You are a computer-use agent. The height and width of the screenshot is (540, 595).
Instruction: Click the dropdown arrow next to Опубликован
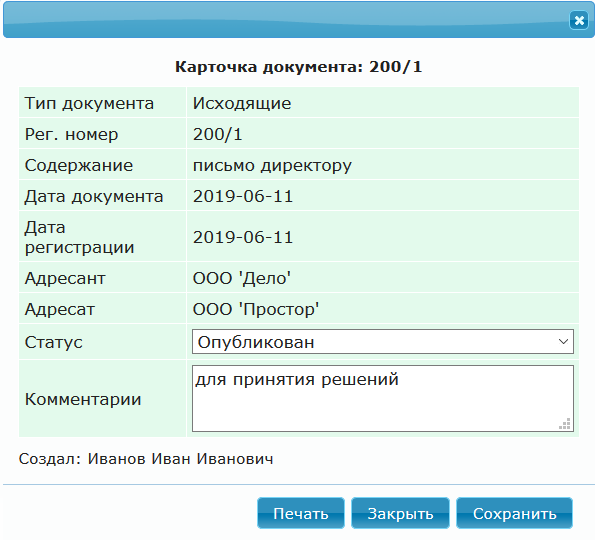point(564,342)
